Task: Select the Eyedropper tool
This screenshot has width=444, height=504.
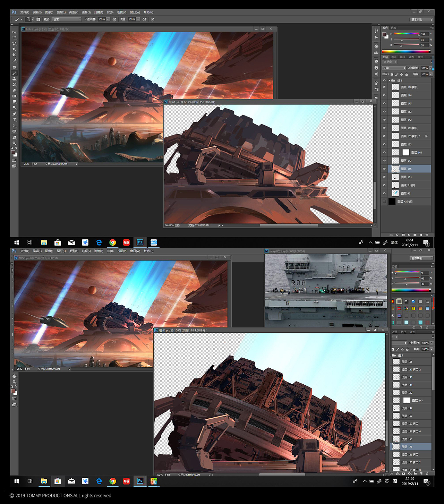Action: (14, 61)
